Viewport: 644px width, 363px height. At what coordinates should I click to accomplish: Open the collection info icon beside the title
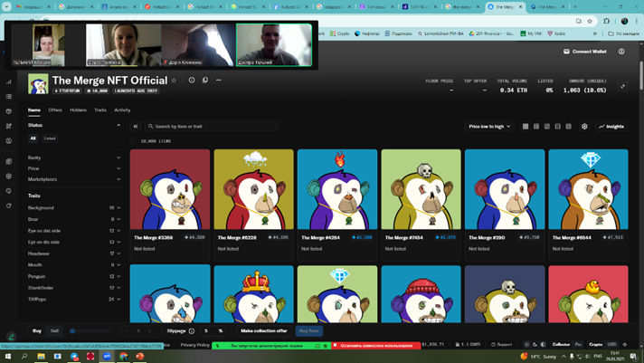point(192,81)
